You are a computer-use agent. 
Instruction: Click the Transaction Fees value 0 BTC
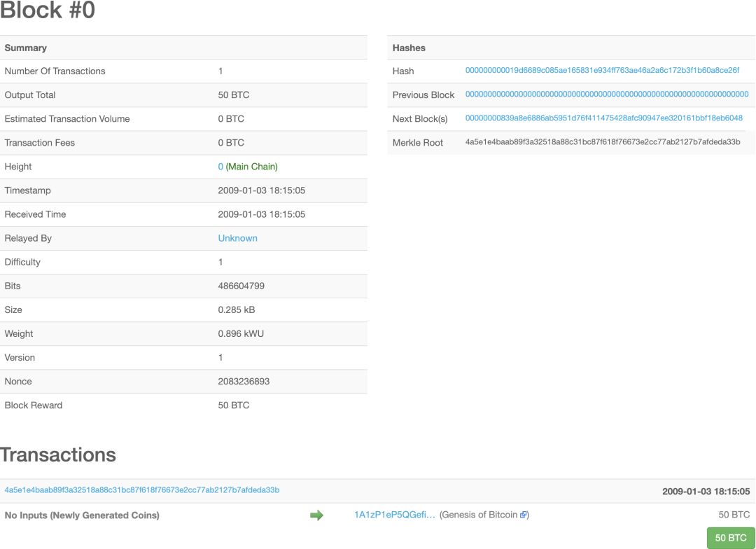tap(231, 143)
